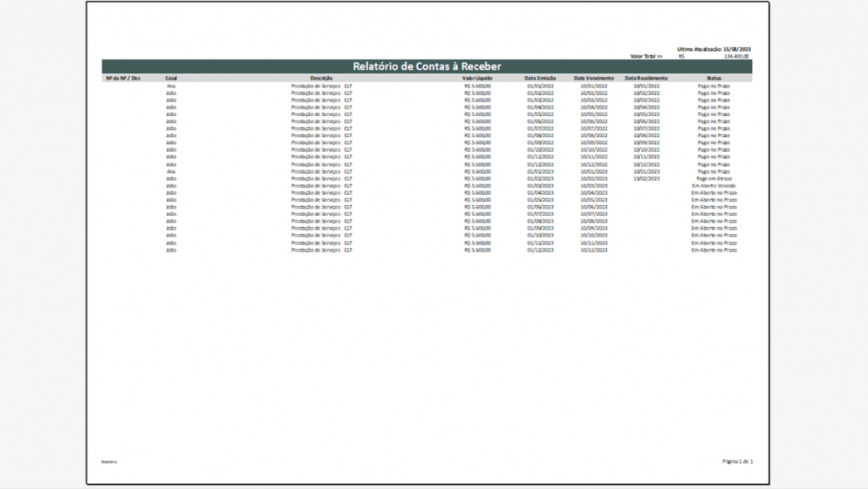This screenshot has width=868, height=489.
Task: Click due date 10/04/2023
Action: click(593, 193)
